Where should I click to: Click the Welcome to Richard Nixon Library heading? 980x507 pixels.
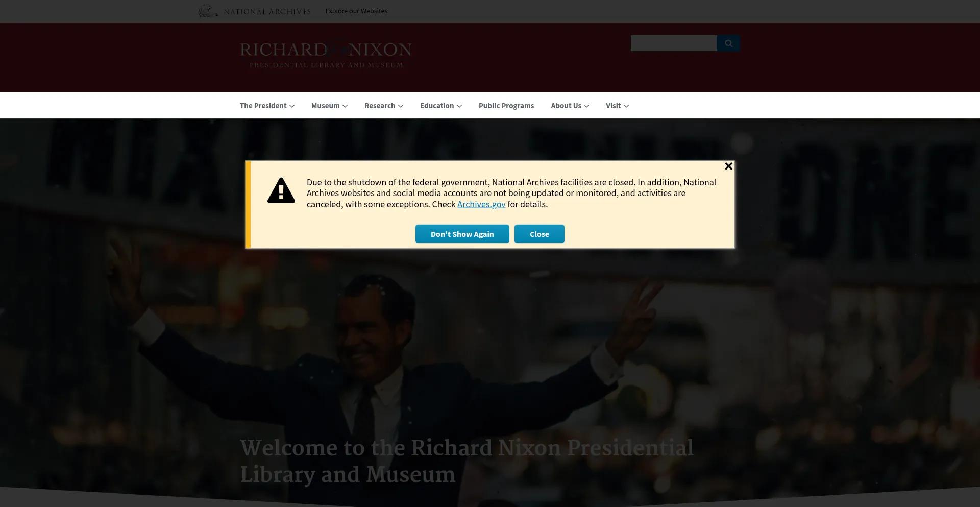467,461
